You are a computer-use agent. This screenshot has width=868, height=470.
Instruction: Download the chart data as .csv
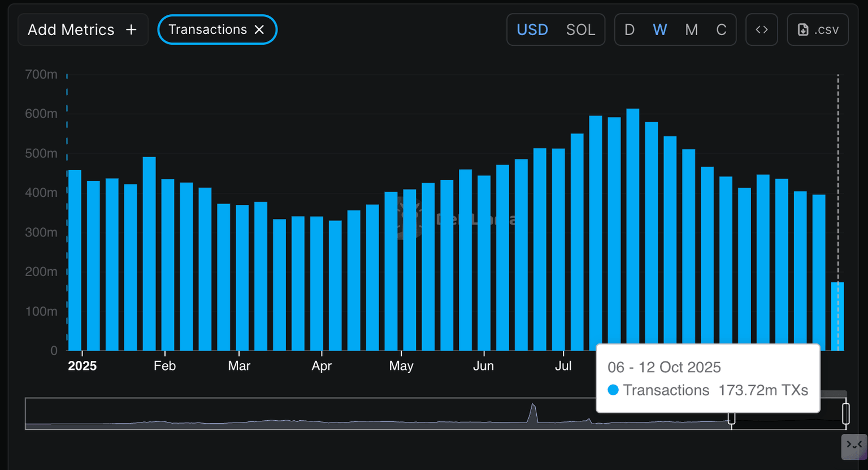(817, 30)
